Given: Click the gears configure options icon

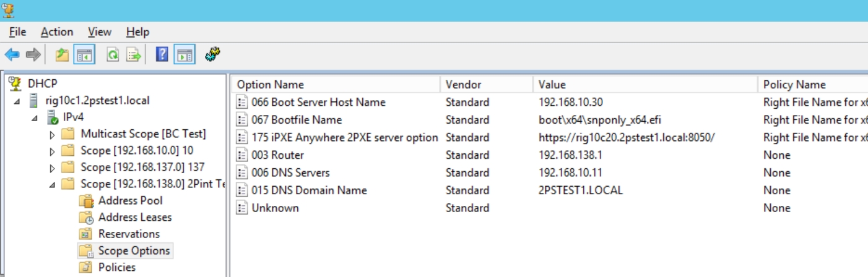Looking at the screenshot, I should coord(213,55).
